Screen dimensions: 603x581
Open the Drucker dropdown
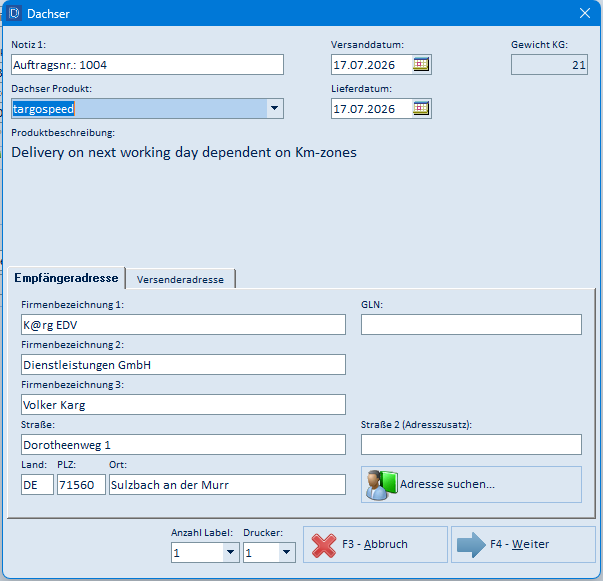point(287,553)
